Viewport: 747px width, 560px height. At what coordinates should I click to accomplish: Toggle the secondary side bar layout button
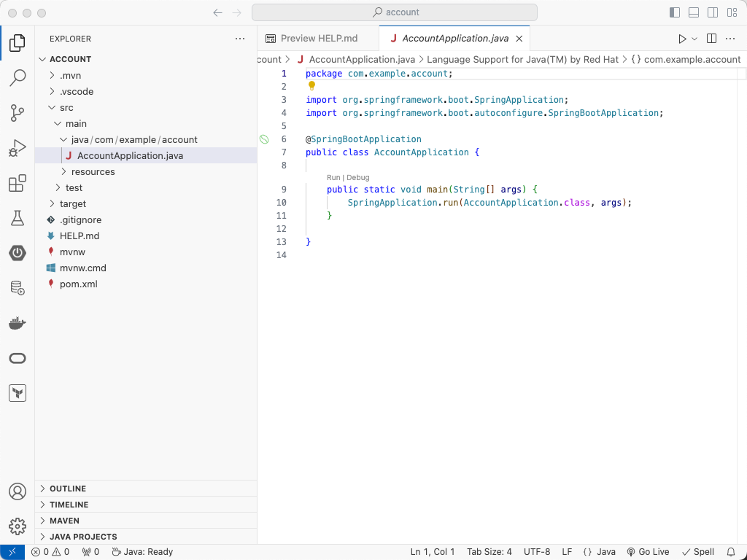click(x=713, y=12)
